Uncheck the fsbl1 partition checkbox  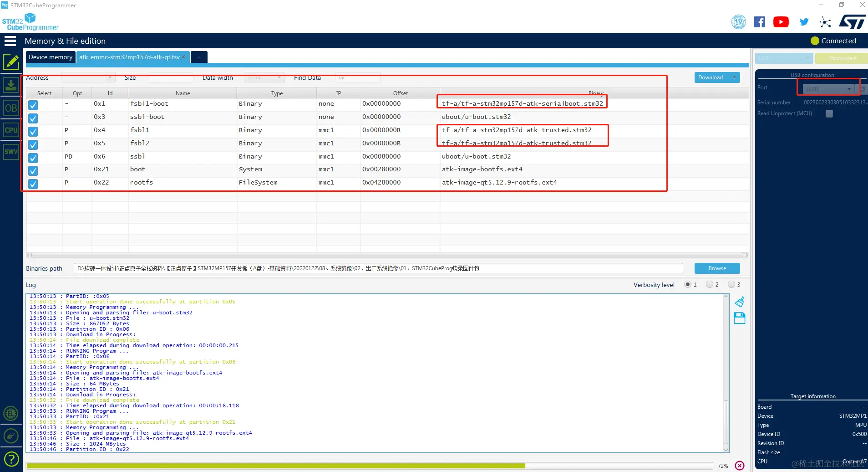(x=33, y=132)
